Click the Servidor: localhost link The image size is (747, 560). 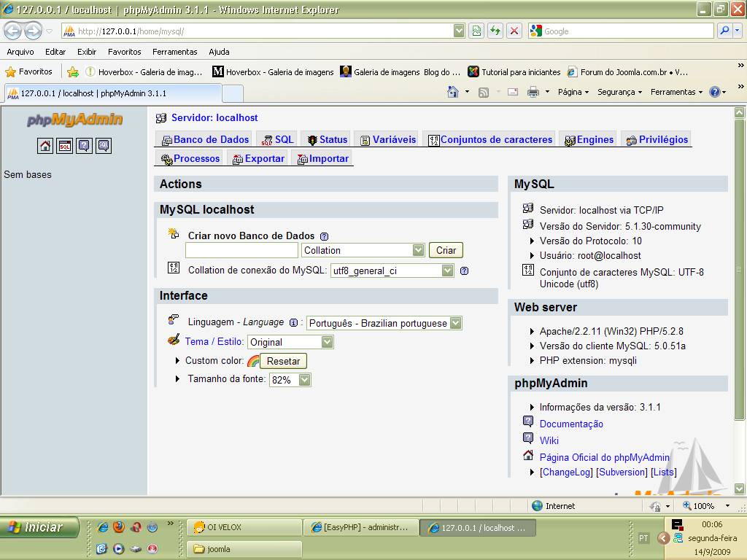(x=214, y=117)
